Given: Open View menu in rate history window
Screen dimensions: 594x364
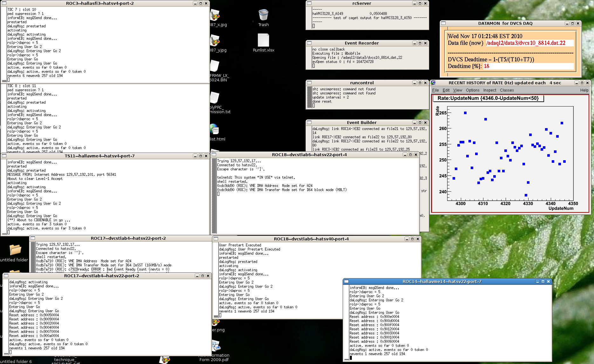Looking at the screenshot, I should coord(458,90).
